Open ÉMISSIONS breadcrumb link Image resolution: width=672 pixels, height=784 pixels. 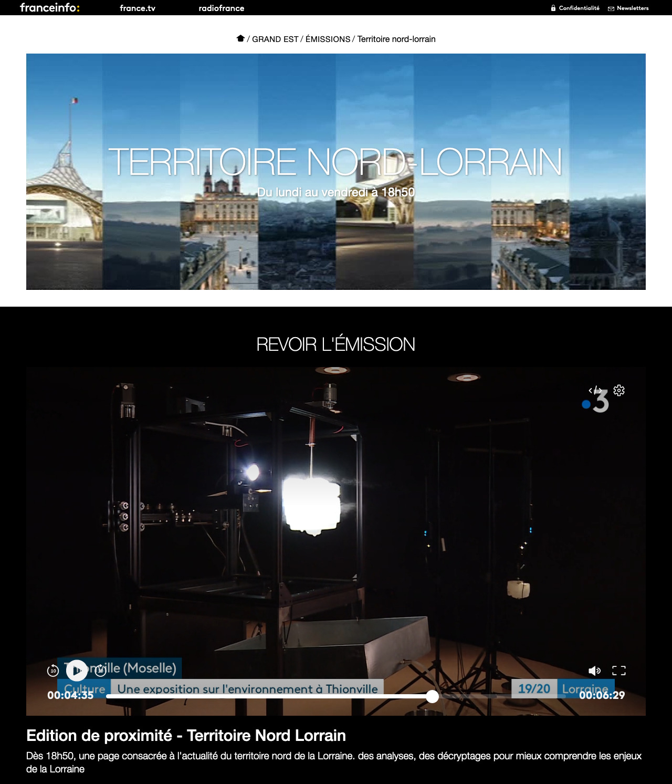(328, 39)
